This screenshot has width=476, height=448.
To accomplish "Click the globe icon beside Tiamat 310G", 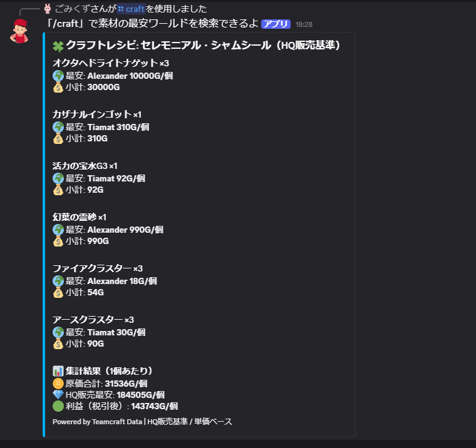I will pos(58,127).
